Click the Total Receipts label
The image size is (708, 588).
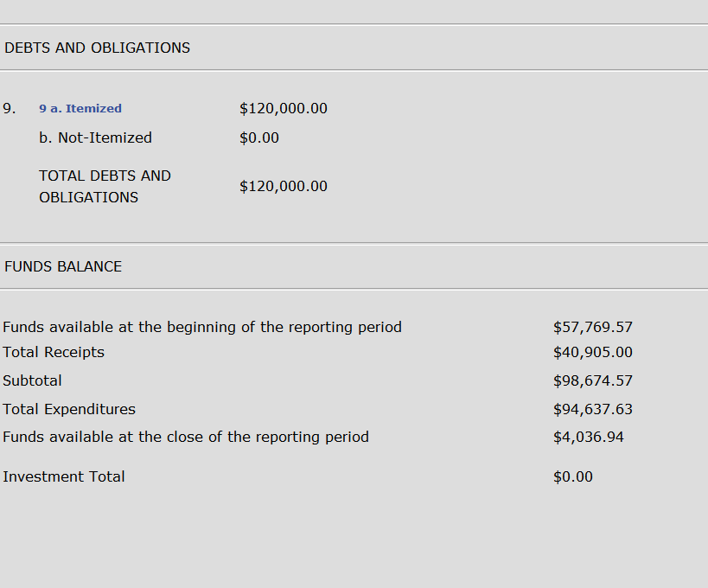tap(54, 352)
